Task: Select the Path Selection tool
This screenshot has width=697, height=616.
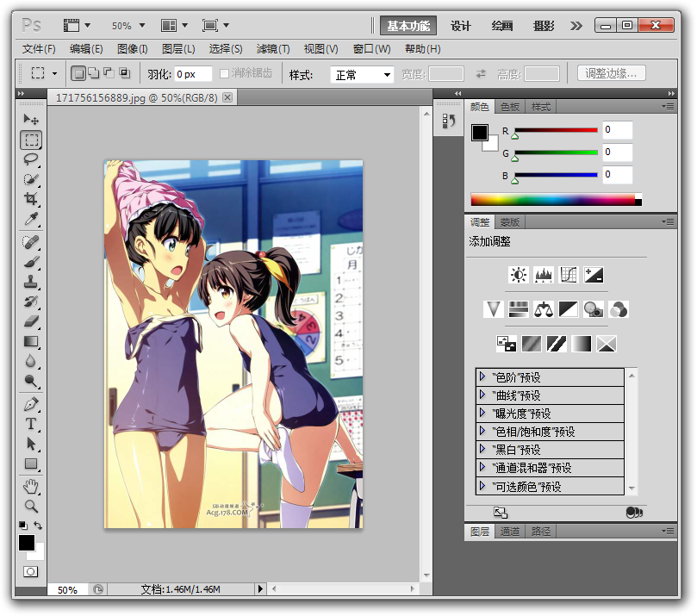Action: pos(31,444)
